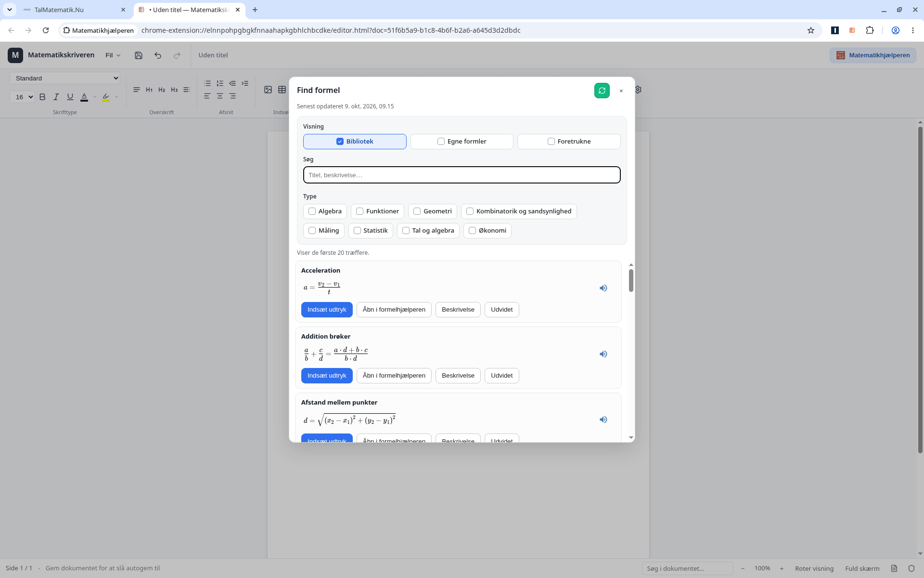This screenshot has height=578, width=924.
Task: Expand the Fil menu
Action: (113, 55)
